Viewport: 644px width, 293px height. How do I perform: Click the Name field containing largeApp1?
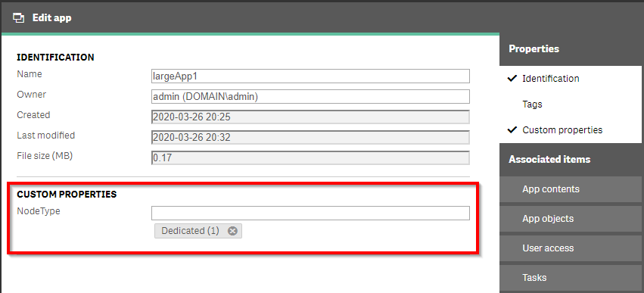310,76
